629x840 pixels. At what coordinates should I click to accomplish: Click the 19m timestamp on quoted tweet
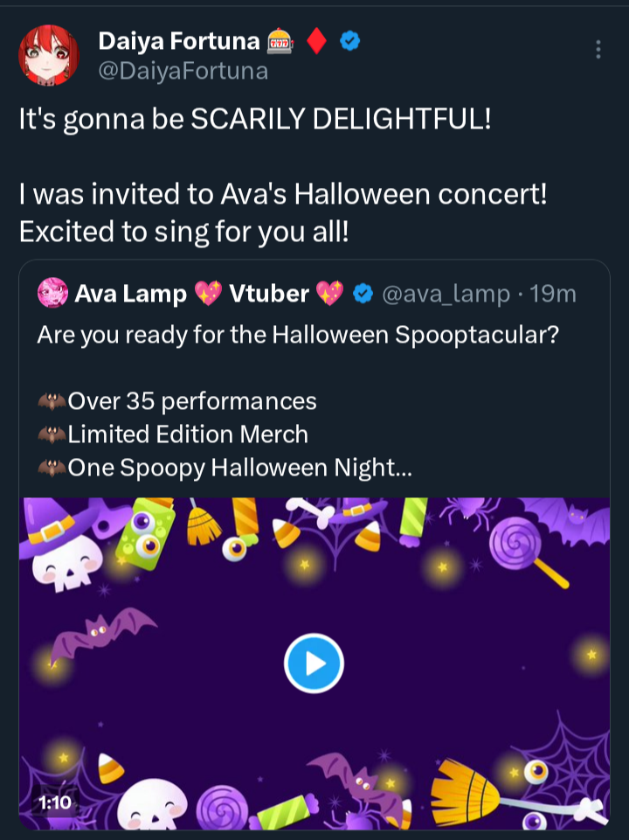(x=554, y=295)
